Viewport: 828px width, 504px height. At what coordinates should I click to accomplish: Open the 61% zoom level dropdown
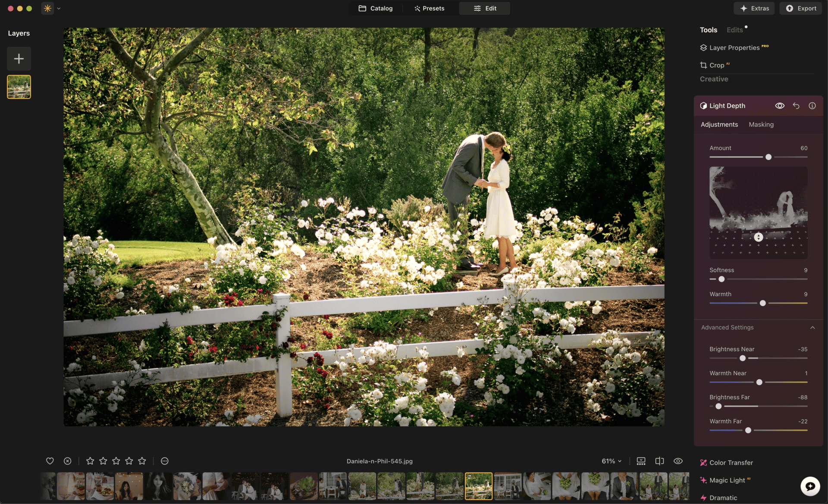pos(612,461)
